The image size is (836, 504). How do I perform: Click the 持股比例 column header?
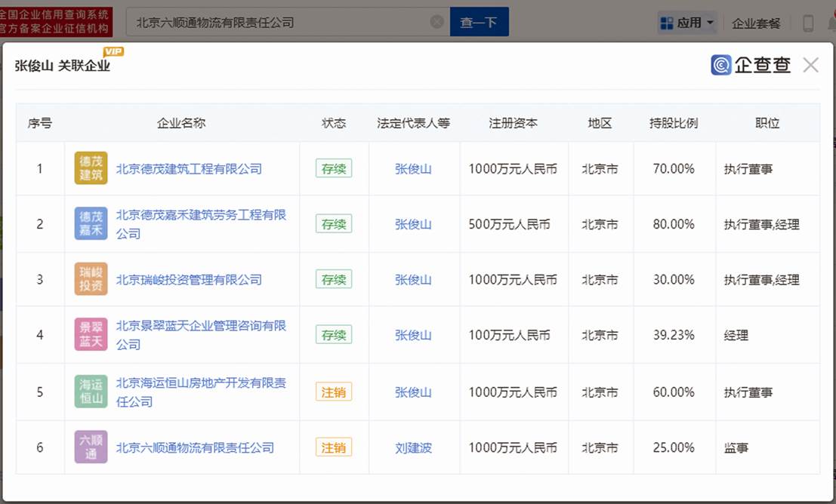[674, 123]
